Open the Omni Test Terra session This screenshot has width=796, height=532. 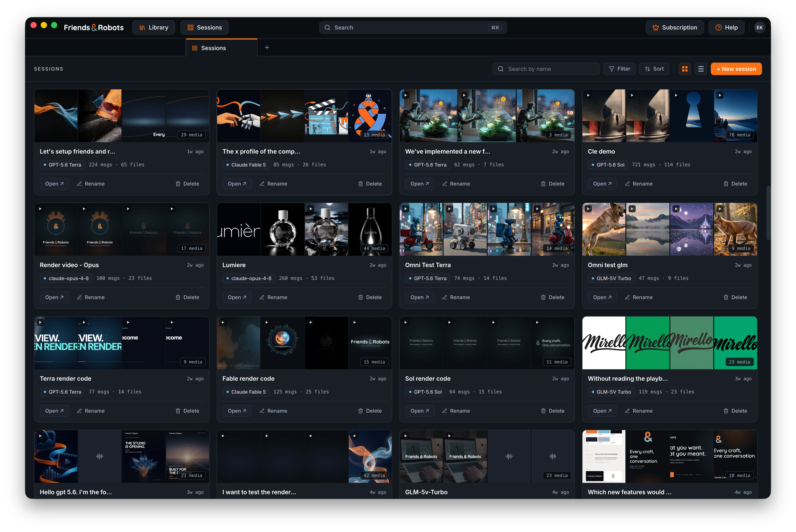[419, 297]
